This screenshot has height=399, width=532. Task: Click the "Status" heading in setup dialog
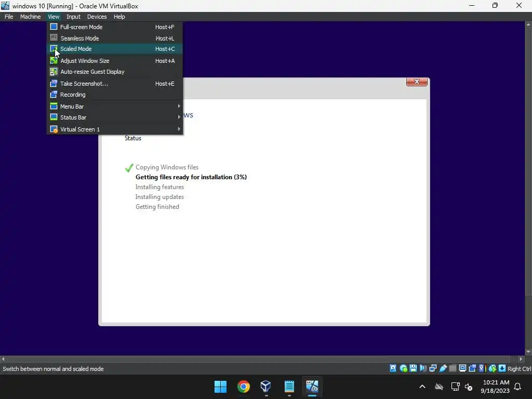(133, 138)
